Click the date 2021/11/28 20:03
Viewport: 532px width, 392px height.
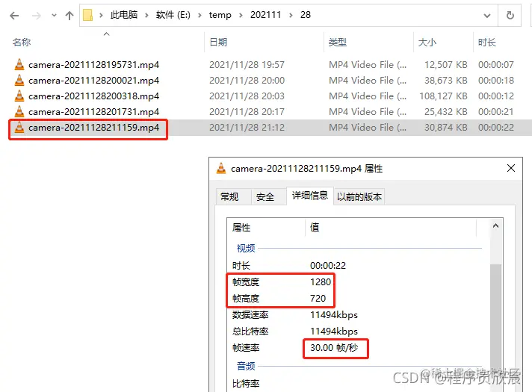[247, 96]
